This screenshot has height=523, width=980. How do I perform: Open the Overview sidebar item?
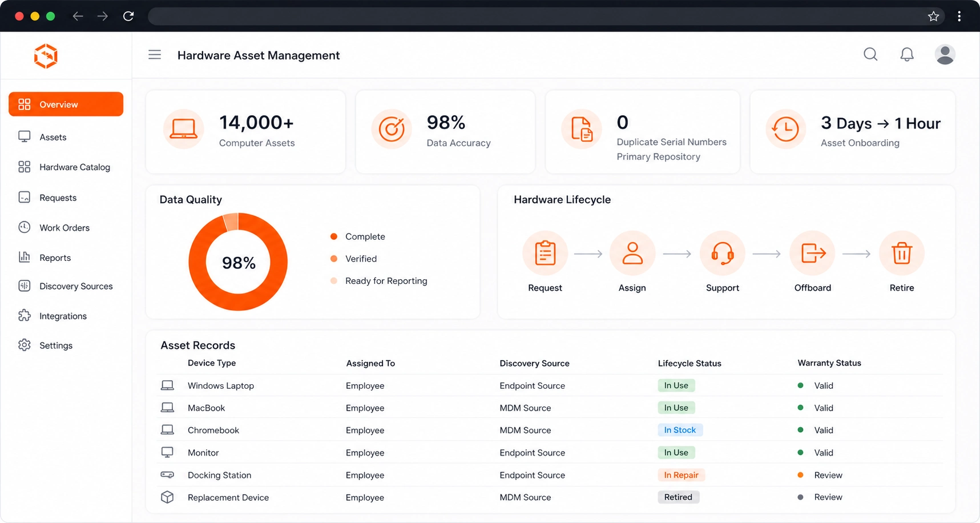66,104
